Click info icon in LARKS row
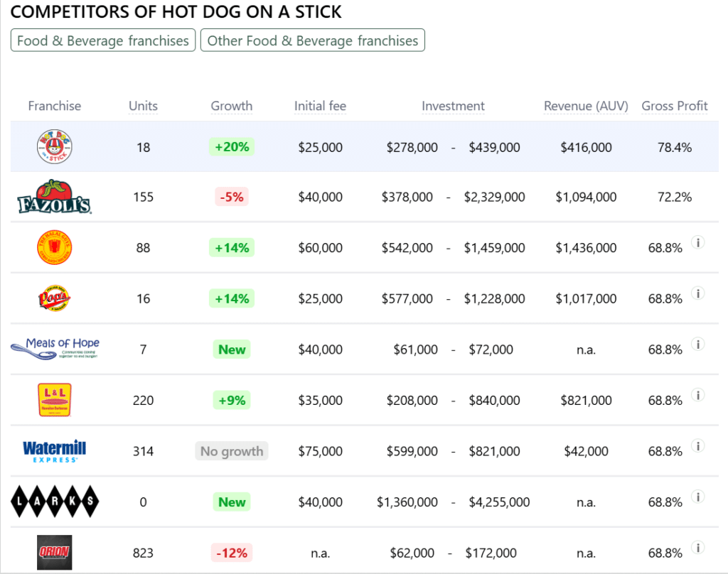Viewport: 728px width, 574px height. click(698, 497)
